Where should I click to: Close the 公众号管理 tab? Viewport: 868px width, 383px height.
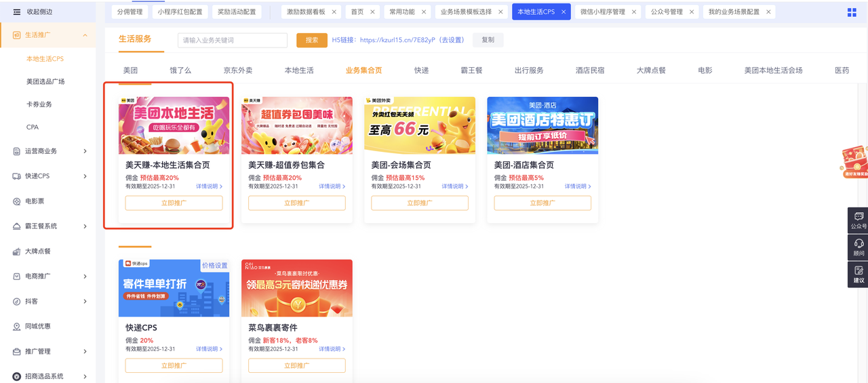692,12
